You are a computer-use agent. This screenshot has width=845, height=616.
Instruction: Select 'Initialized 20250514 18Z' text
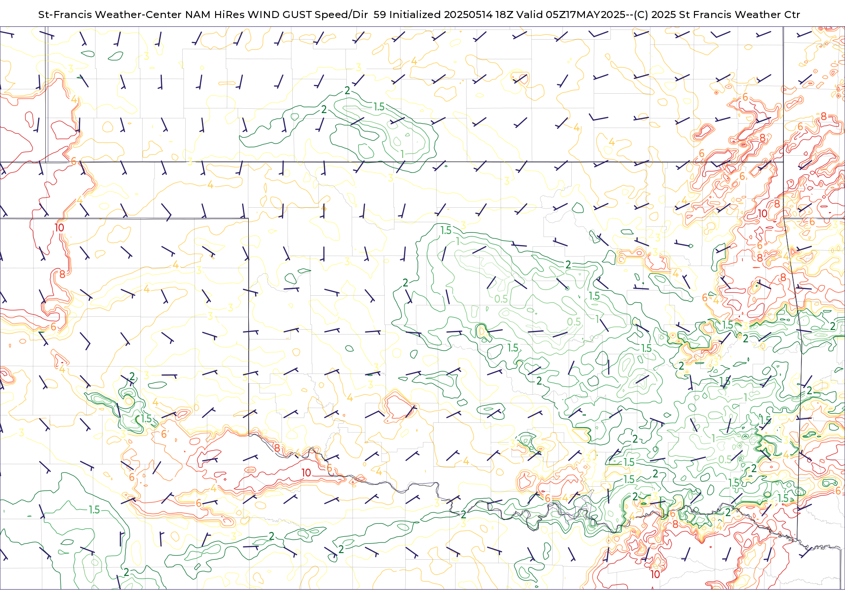[451, 15]
